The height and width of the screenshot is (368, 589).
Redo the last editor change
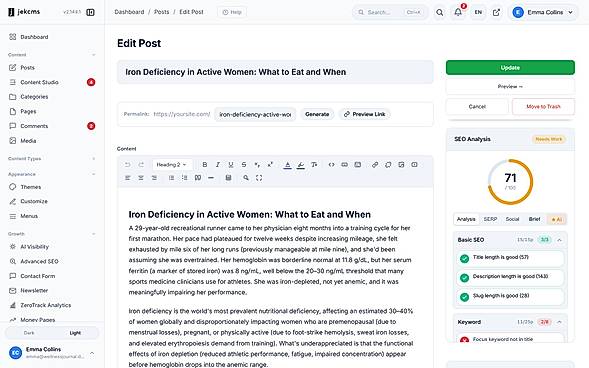[141, 165]
